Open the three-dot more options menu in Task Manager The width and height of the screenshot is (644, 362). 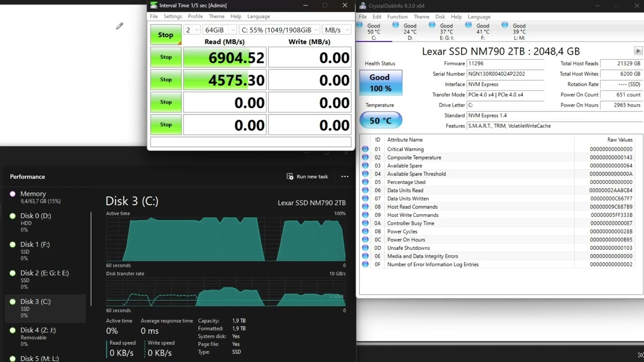tap(345, 176)
